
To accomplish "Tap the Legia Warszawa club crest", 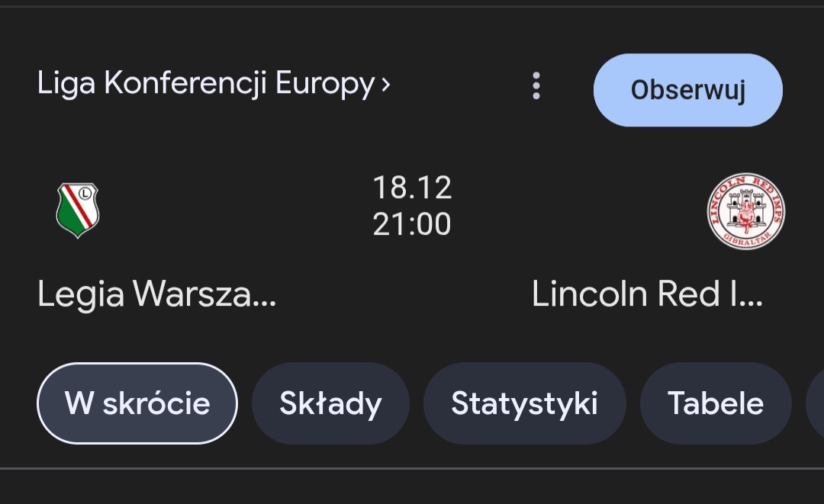I will (x=78, y=210).
